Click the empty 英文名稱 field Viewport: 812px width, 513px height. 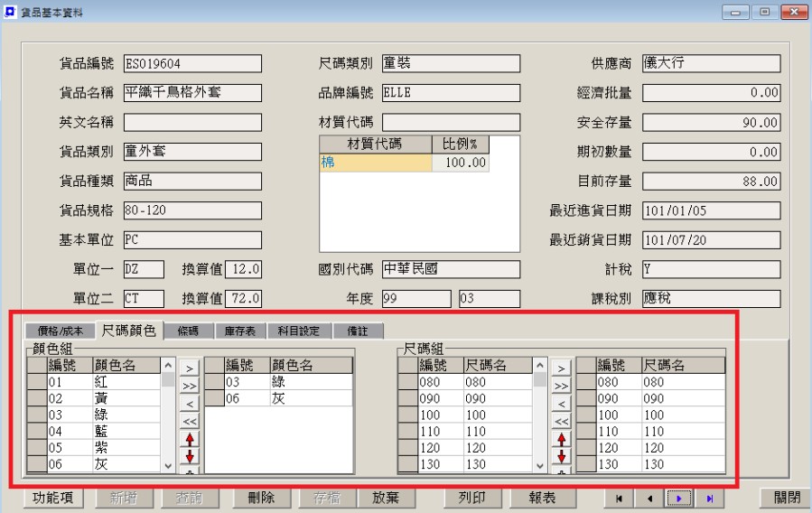point(192,123)
